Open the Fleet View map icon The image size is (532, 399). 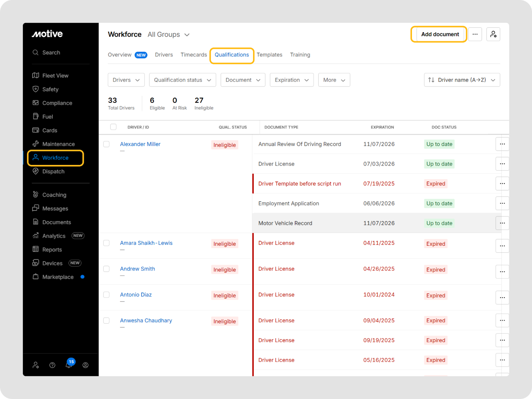point(36,75)
